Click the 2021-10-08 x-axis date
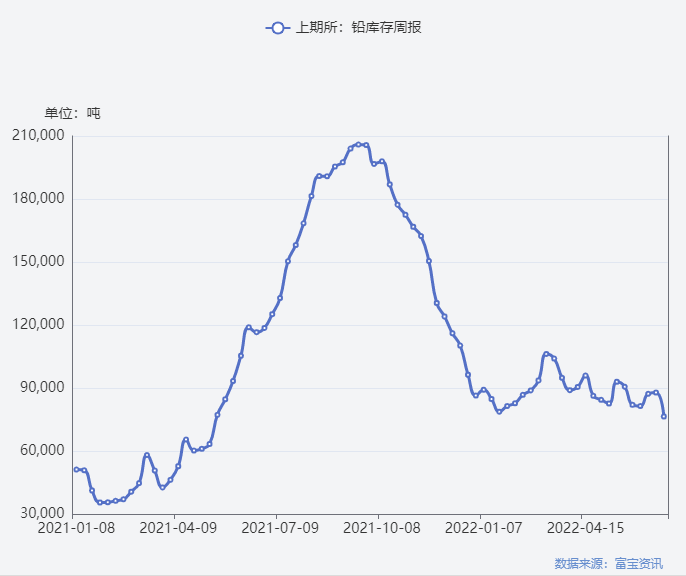 tap(382, 528)
